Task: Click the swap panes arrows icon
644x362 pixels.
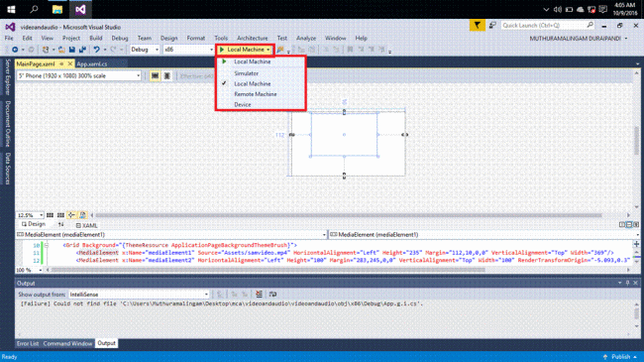Action: pyautogui.click(x=60, y=224)
